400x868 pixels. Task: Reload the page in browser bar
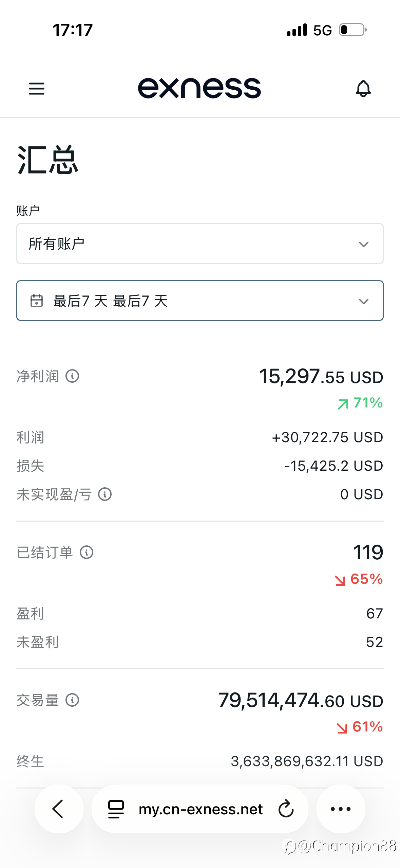(286, 809)
